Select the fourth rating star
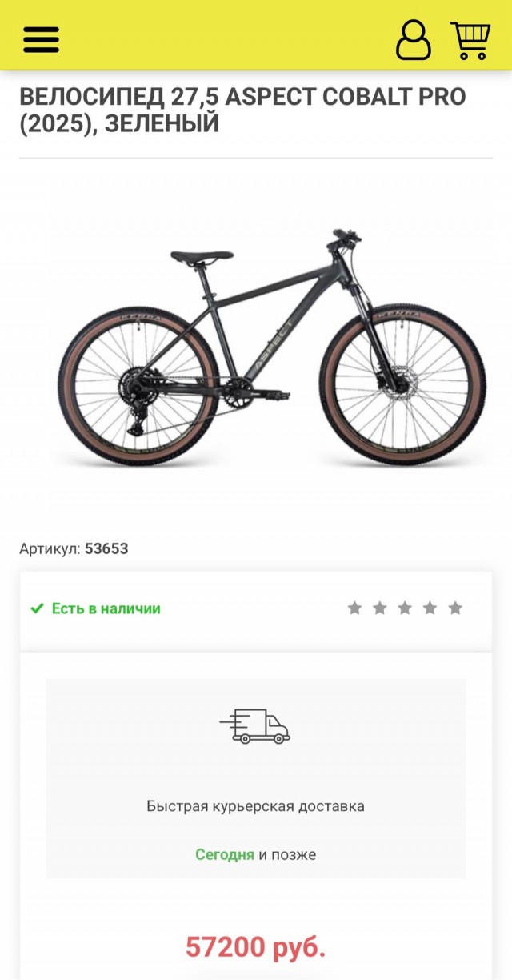Screen dimensions: 512x980 (430, 608)
